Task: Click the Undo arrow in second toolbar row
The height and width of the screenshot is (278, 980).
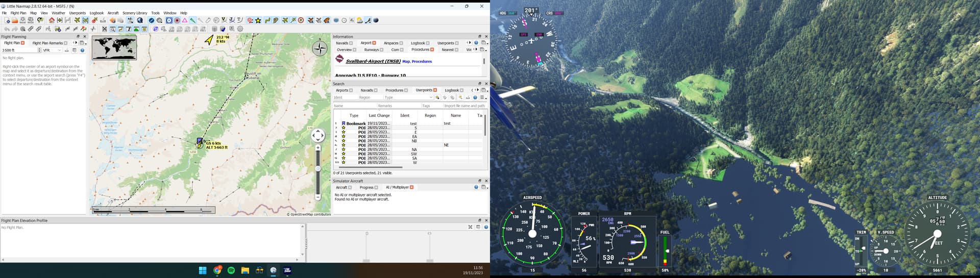Action: click(x=7, y=29)
